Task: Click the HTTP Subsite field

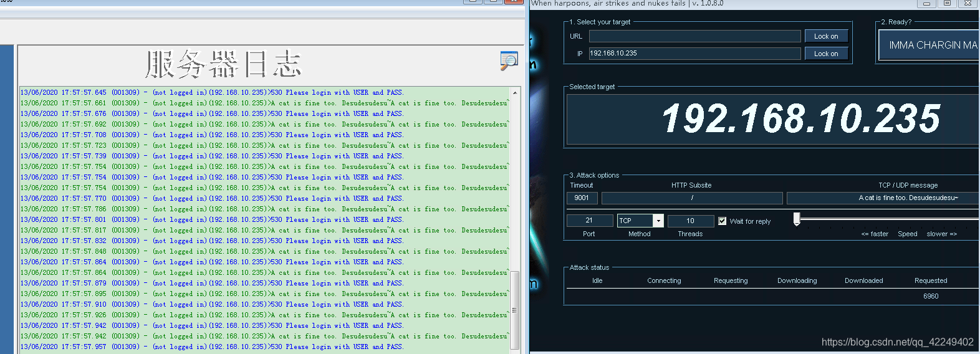Action: (692, 198)
